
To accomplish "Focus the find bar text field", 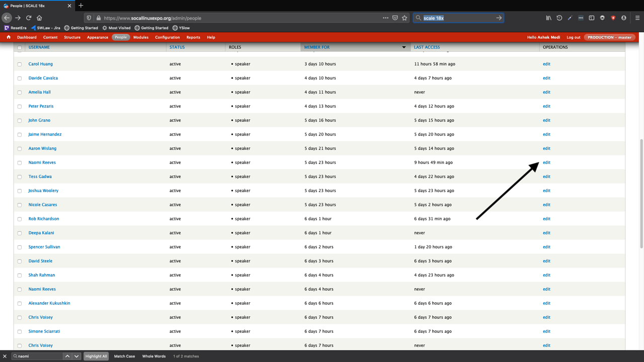I will pos(37,356).
